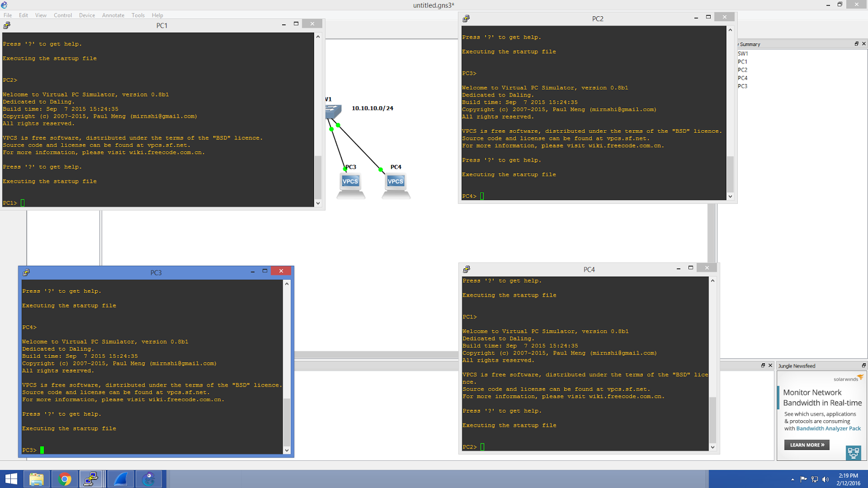Open the File menu in GNS3
This screenshot has height=488, width=868.
tap(8, 15)
